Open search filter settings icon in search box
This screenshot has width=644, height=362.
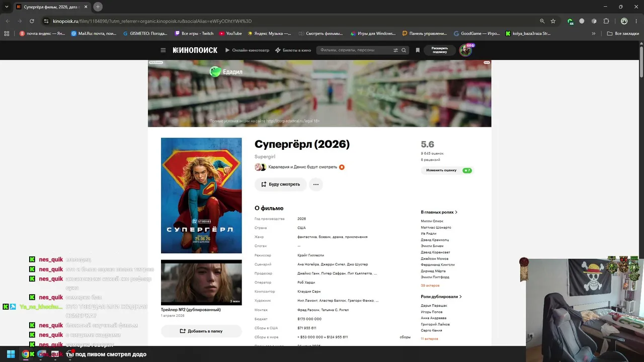[x=395, y=50]
